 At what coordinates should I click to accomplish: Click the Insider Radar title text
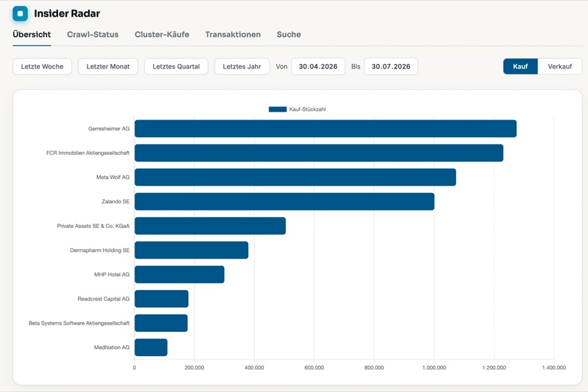[x=67, y=14]
